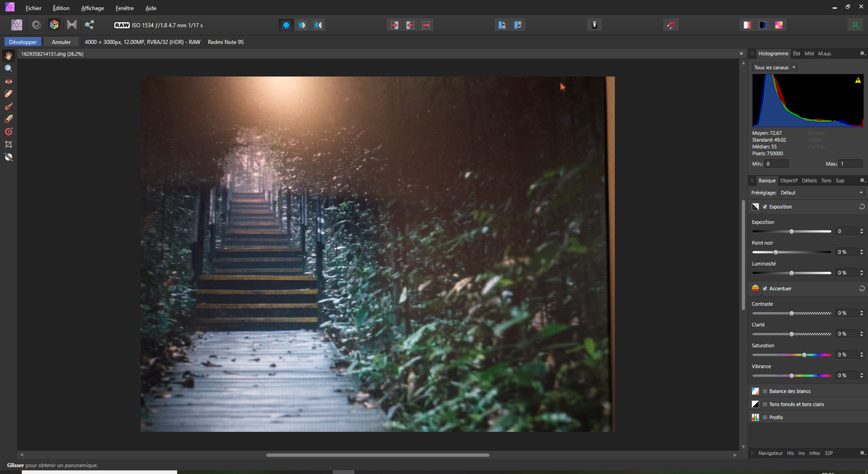Reset the Accentuer section with circular arrow
The height and width of the screenshot is (474, 868).
click(862, 289)
